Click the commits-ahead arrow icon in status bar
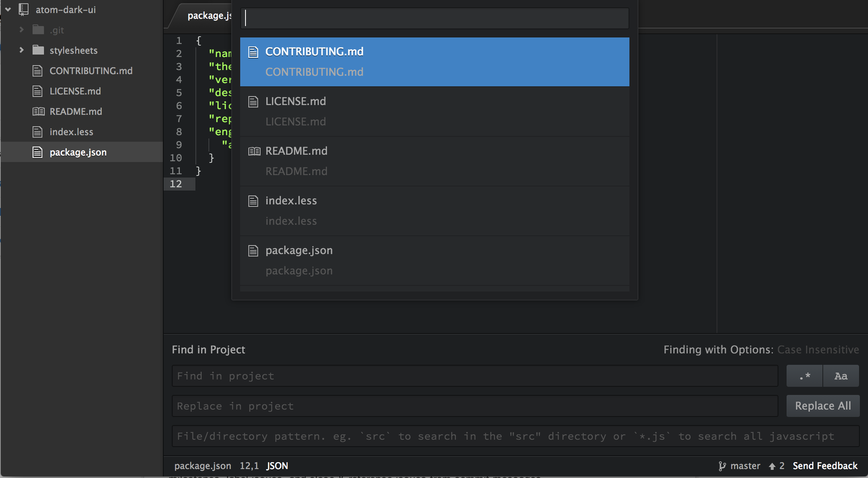868x478 pixels. [x=772, y=466]
